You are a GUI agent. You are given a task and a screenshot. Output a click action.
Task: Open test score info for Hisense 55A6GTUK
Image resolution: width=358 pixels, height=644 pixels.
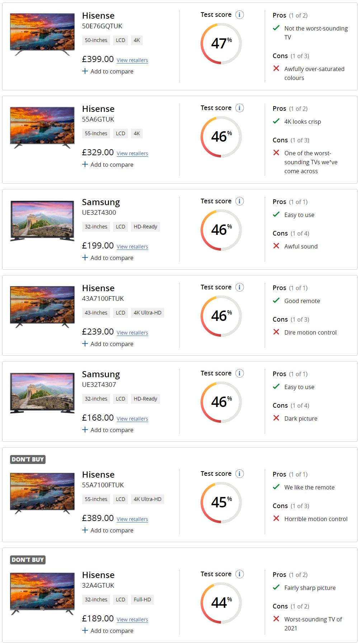point(240,108)
